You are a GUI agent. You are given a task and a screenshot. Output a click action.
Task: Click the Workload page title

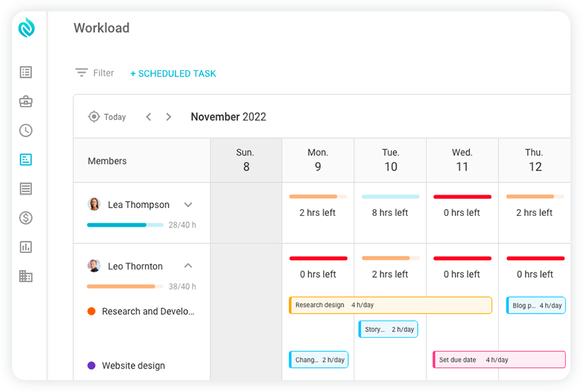tap(101, 28)
